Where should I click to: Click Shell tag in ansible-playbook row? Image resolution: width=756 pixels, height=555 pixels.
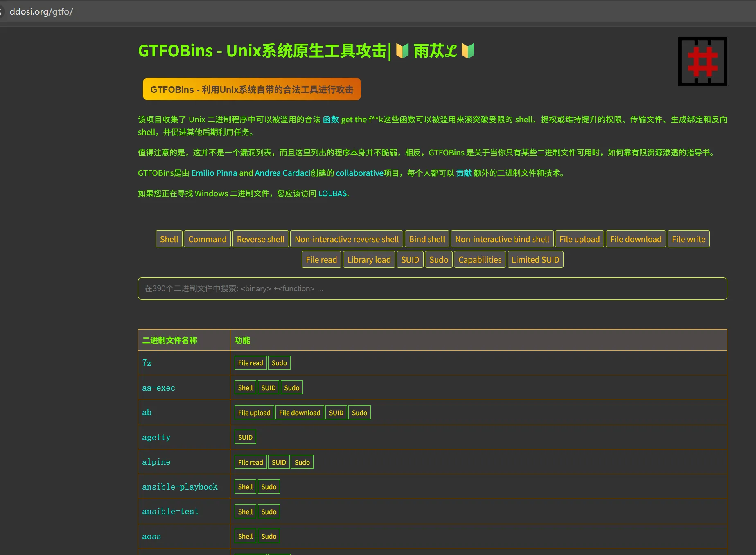(x=245, y=487)
